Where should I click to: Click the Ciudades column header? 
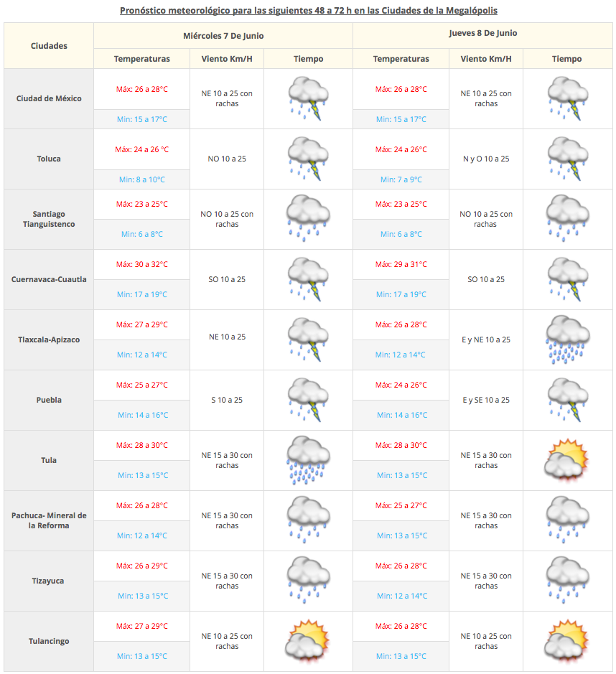point(49,45)
